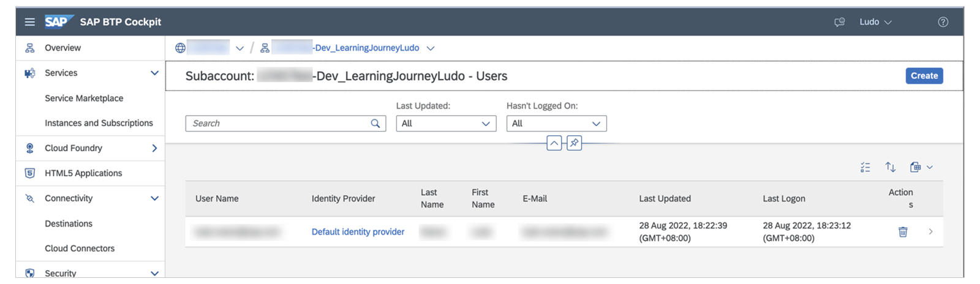Screen dimensions: 980x284
Task: Click the Last Name column header
Action: pos(432,198)
